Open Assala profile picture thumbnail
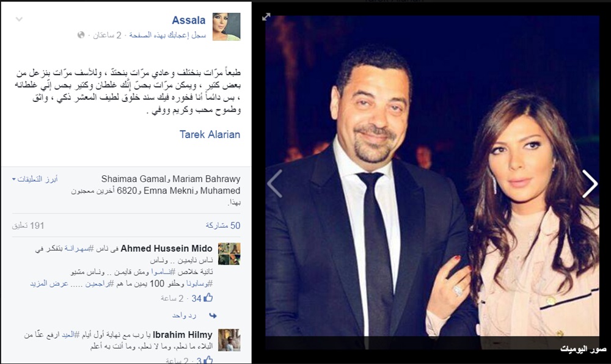This screenshot has height=364, width=611. tap(227, 26)
